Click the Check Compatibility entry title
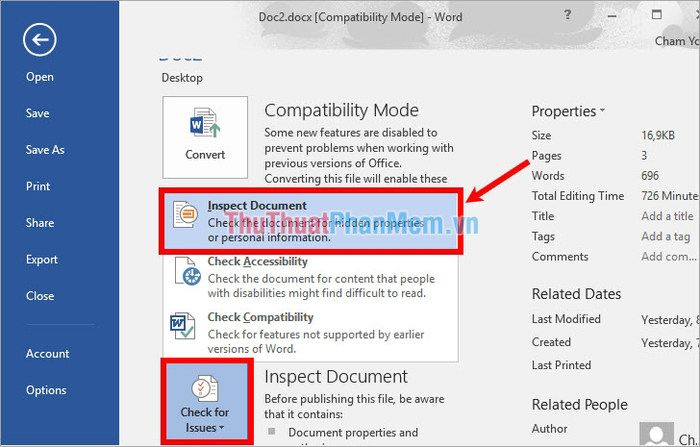The image size is (700, 447). click(260, 317)
